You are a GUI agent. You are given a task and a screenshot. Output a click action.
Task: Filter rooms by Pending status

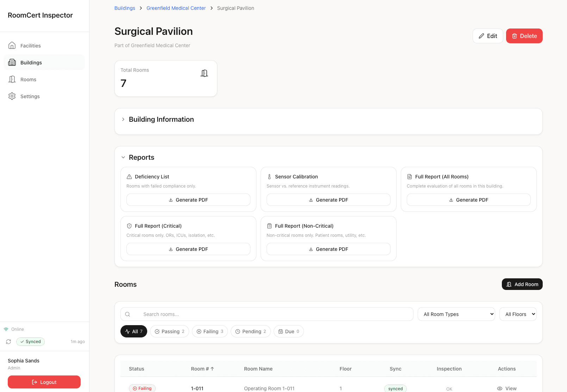(251, 331)
